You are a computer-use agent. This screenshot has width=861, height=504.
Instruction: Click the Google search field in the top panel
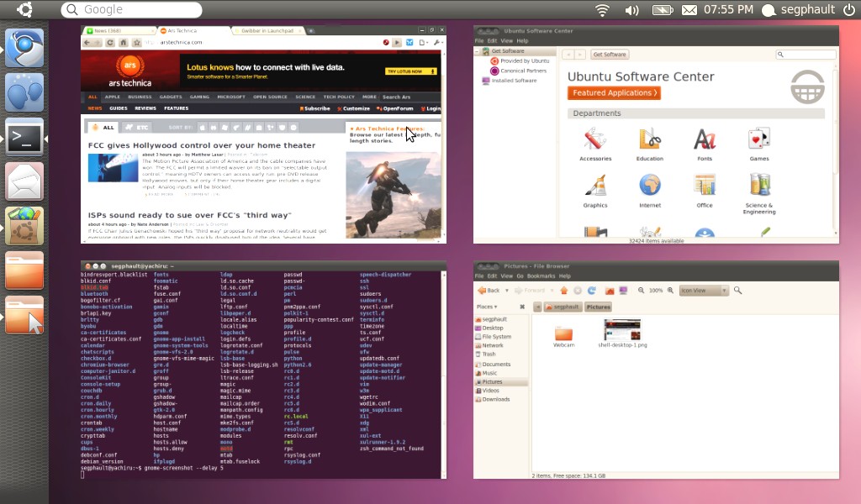point(132,9)
